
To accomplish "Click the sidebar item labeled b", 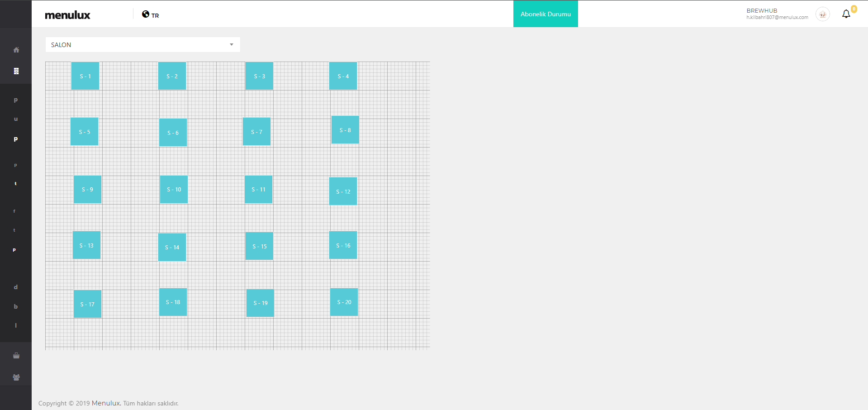I will (16, 306).
